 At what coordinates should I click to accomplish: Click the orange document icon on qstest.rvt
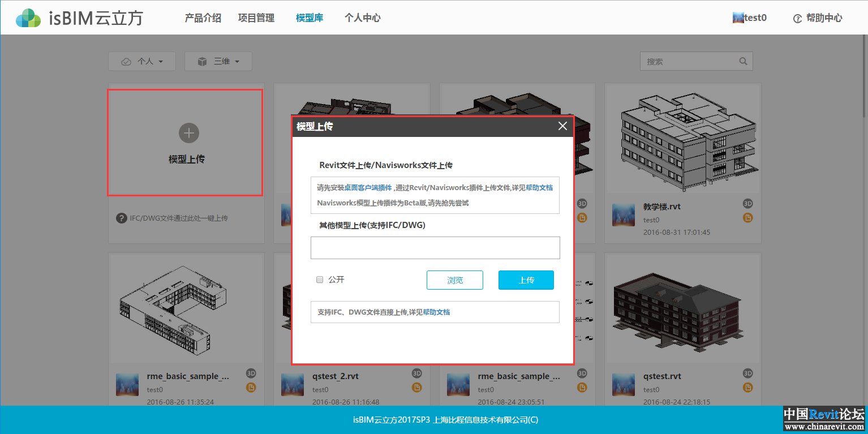(747, 387)
